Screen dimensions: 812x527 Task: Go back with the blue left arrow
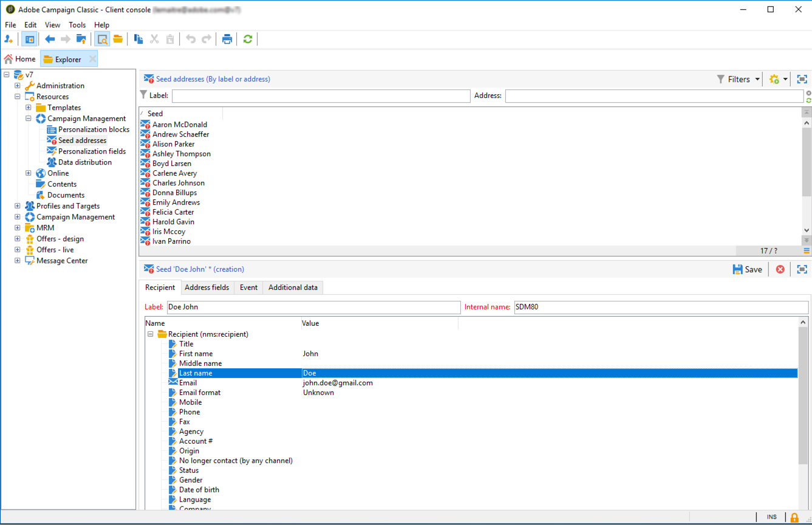tap(50, 40)
